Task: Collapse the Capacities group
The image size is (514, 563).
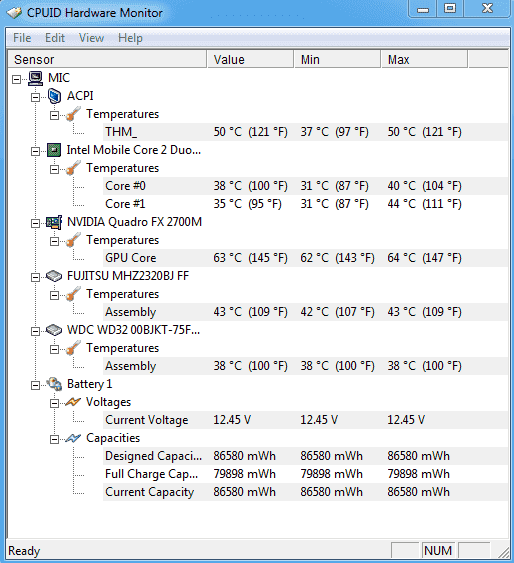Action: click(54, 439)
